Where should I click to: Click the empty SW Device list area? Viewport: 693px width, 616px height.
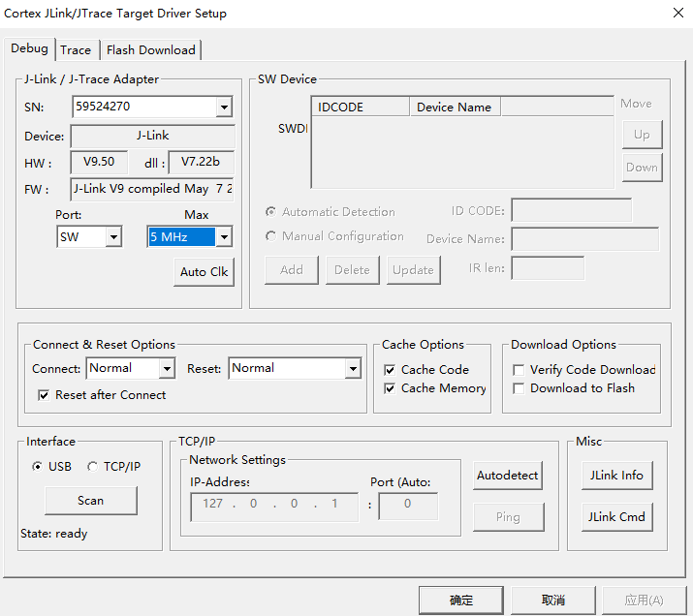(x=462, y=152)
